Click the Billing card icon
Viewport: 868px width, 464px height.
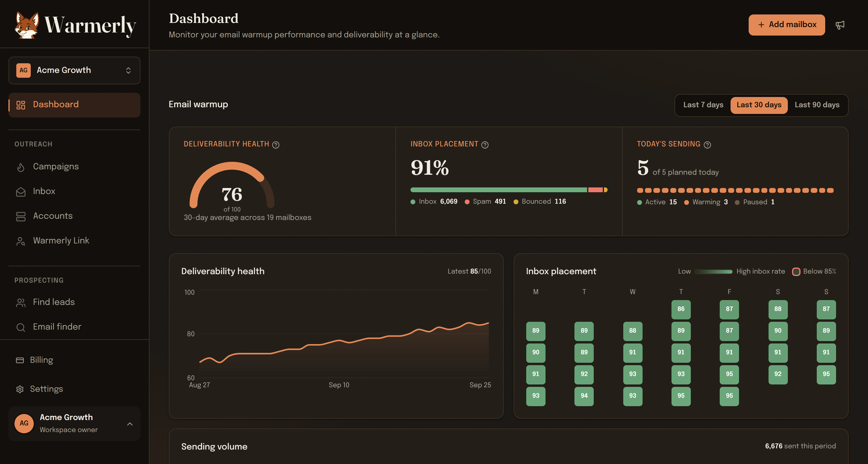point(20,360)
